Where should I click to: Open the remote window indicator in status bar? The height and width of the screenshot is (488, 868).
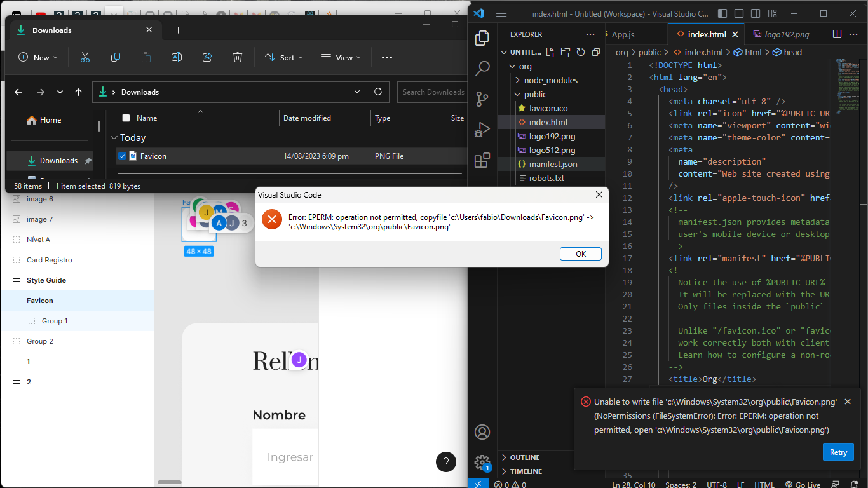coord(478,484)
